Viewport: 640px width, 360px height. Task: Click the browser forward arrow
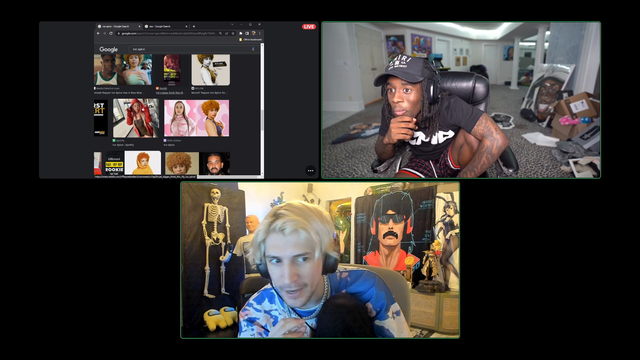point(104,33)
